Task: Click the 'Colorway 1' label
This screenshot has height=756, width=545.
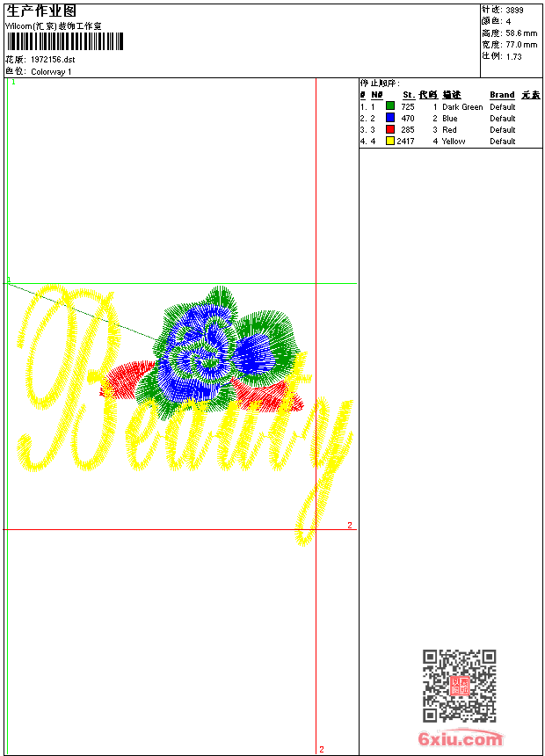Action: click(51, 72)
